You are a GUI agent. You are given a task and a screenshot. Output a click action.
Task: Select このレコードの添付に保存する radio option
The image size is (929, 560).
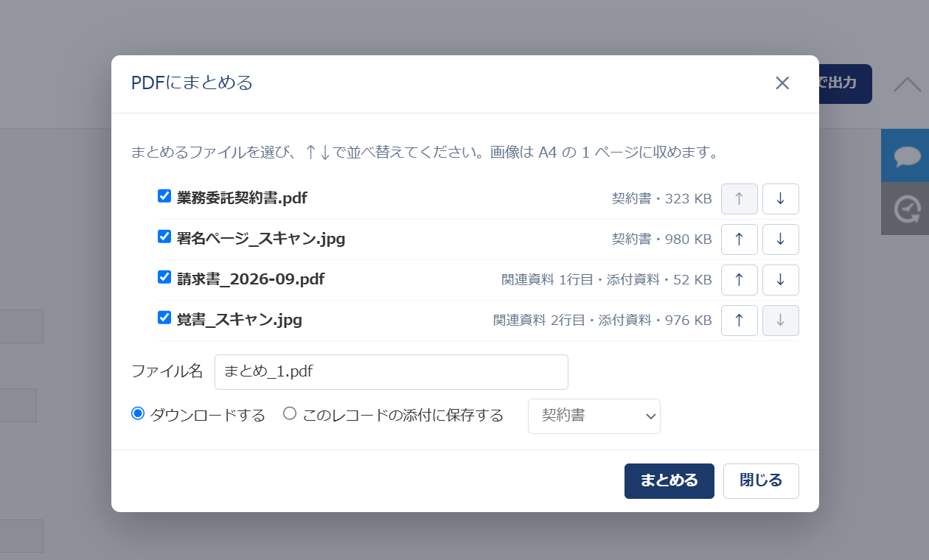(290, 413)
